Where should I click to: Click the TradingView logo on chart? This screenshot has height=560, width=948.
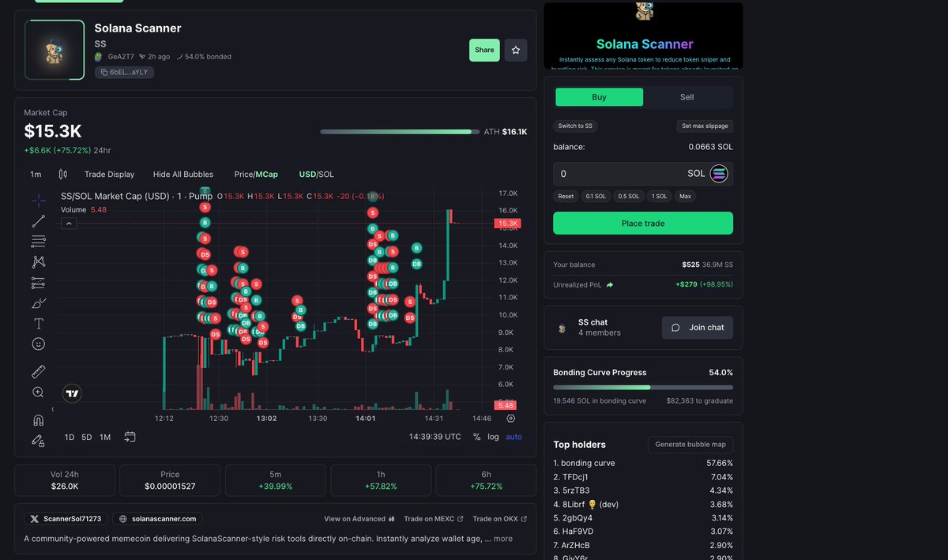72,393
